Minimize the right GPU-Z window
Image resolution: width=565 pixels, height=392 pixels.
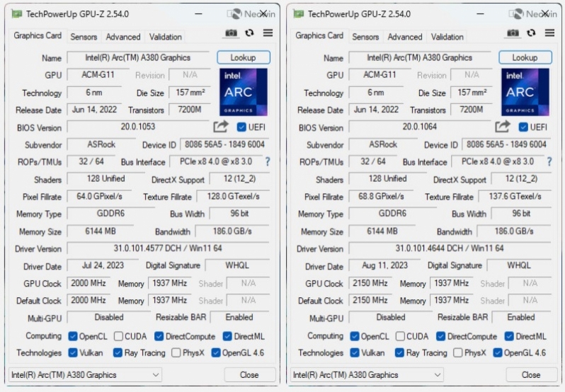pos(480,14)
